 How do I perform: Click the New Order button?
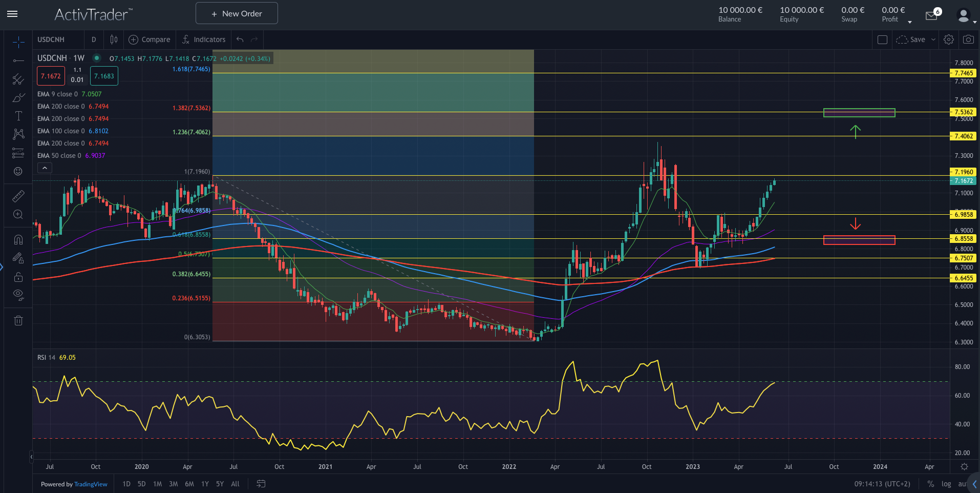237,13
